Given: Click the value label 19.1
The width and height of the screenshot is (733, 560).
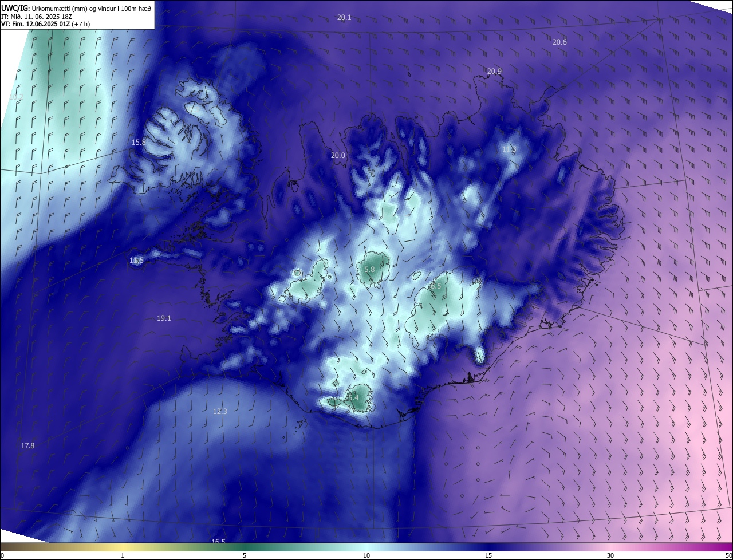Looking at the screenshot, I should coord(164,318).
